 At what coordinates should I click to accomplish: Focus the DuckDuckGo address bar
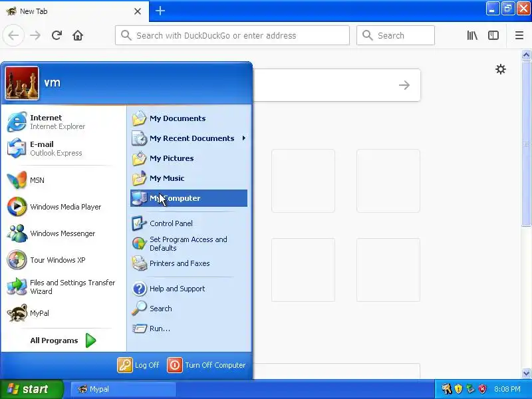(232, 35)
